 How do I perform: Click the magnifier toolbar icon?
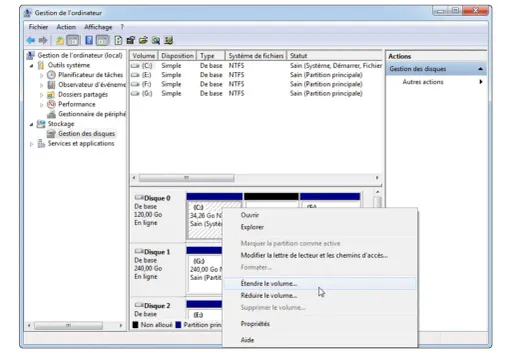tap(156, 40)
